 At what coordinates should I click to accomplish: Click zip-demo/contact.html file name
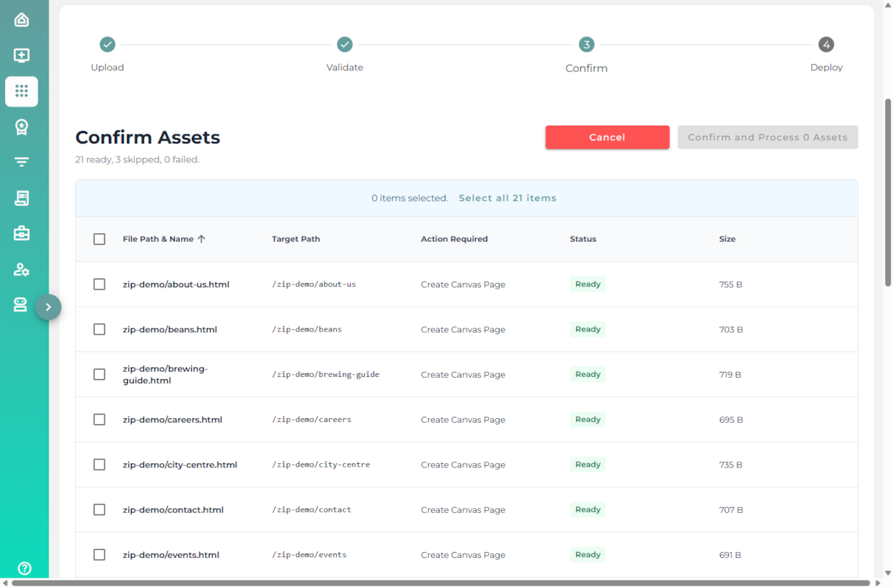tap(173, 510)
